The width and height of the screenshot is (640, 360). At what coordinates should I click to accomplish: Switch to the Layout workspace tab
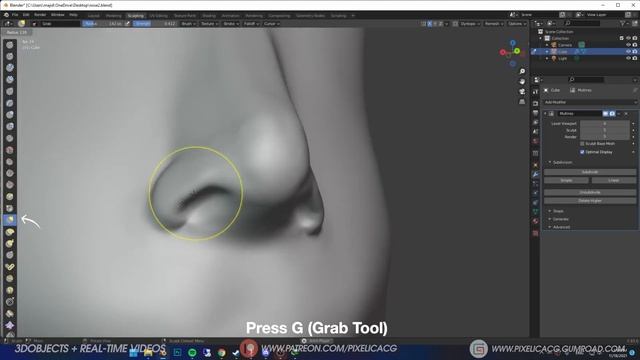pyautogui.click(x=93, y=16)
